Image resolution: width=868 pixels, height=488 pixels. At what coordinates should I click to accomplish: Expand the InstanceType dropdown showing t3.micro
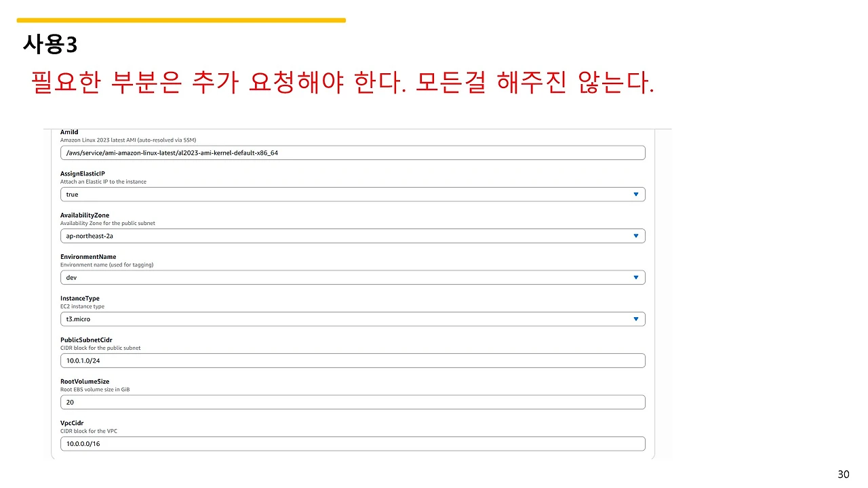pos(635,319)
